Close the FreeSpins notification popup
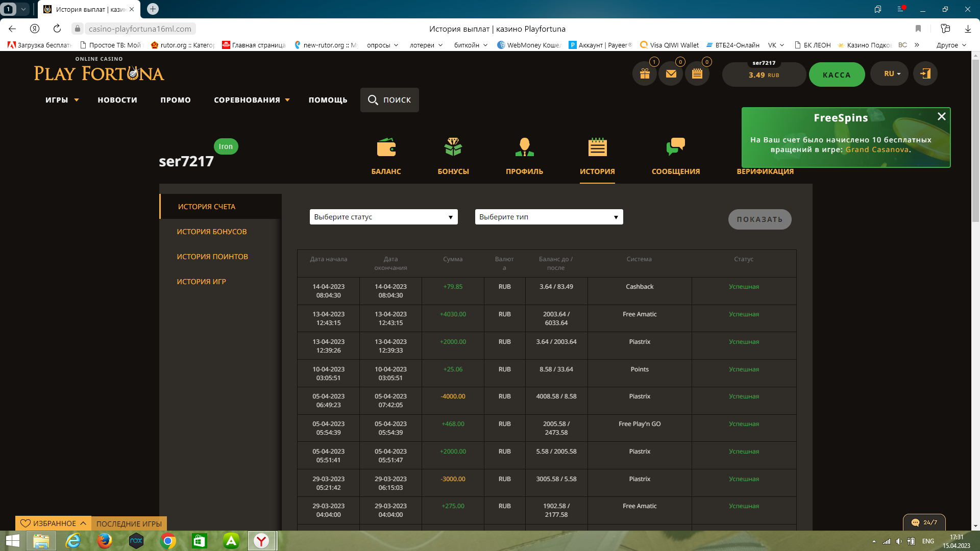Image resolution: width=980 pixels, height=551 pixels. tap(941, 116)
